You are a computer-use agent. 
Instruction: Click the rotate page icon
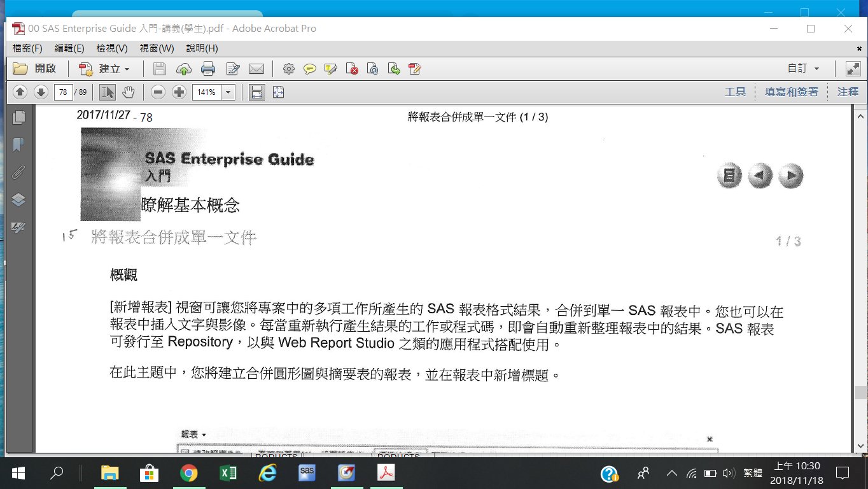[373, 69]
